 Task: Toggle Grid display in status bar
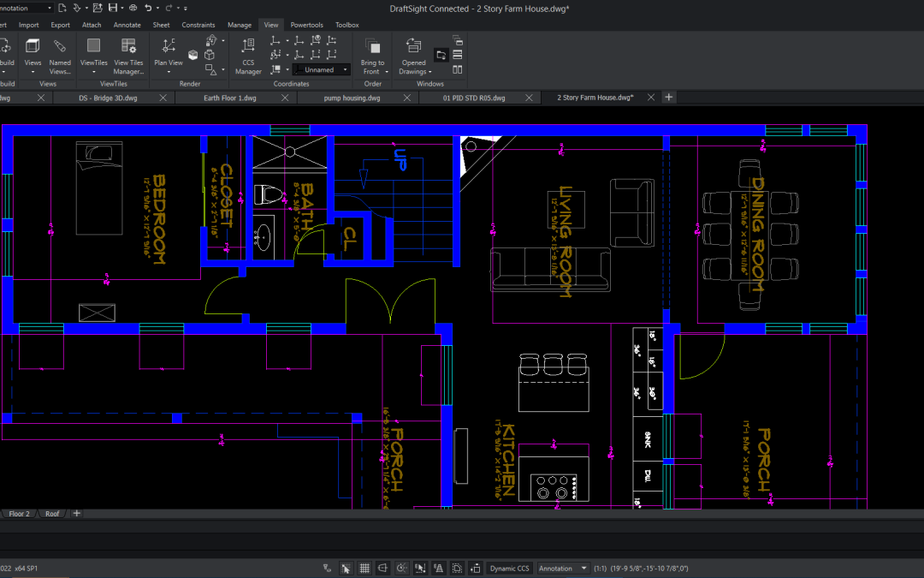(364, 569)
